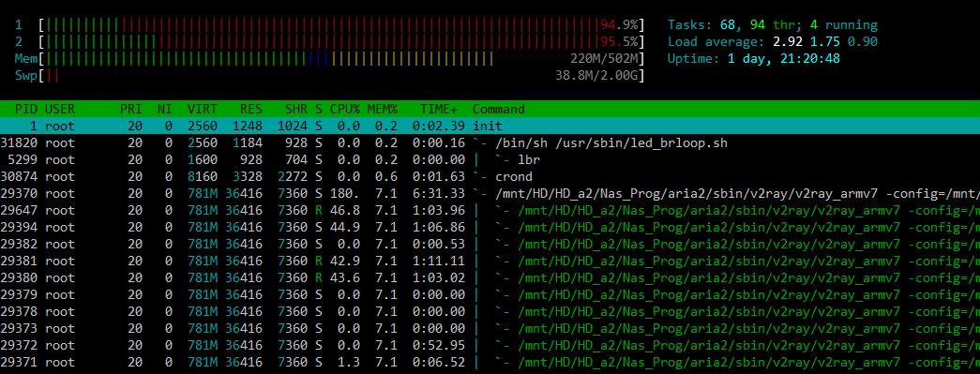Select the process with PID 29394
Screen dimensions: 980x374
pyautogui.click(x=490, y=227)
